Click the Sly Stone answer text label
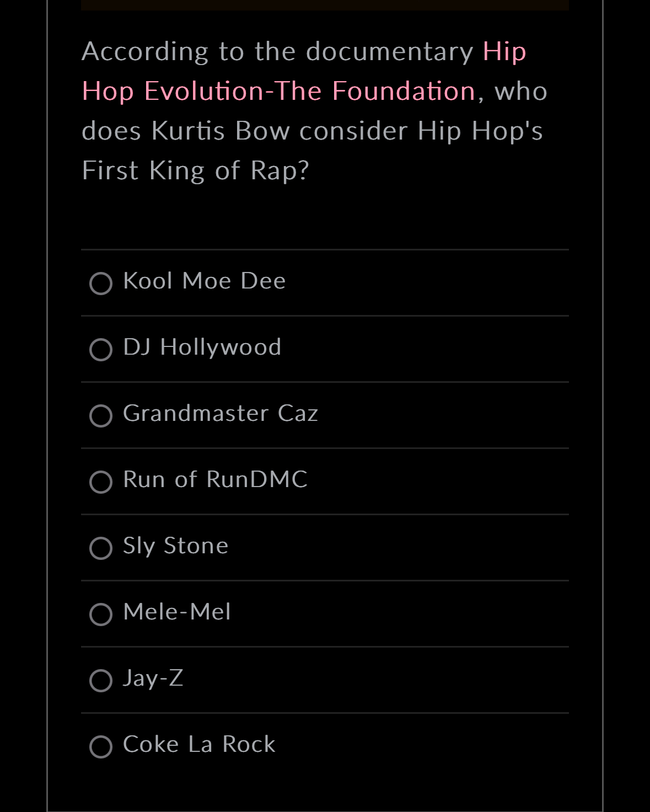 coord(175,546)
